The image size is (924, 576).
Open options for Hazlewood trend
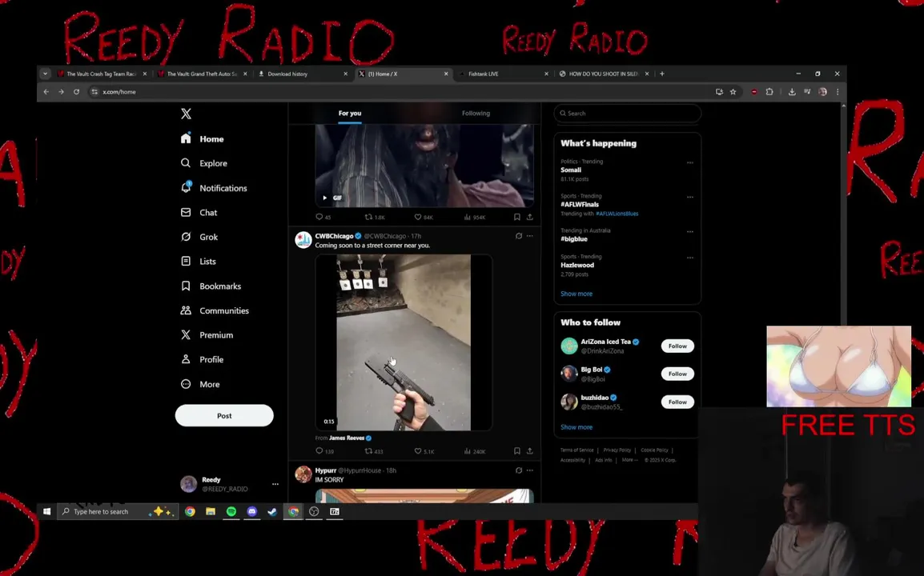click(x=690, y=258)
